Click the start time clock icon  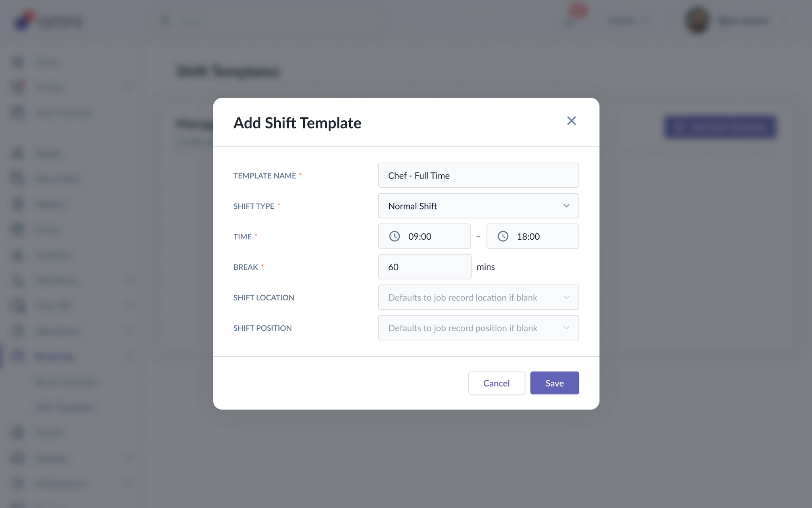pos(394,237)
